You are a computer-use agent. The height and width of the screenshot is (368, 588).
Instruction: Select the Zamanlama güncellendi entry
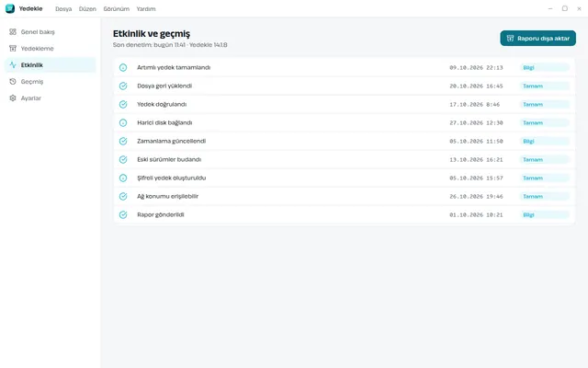pyautogui.click(x=345, y=141)
